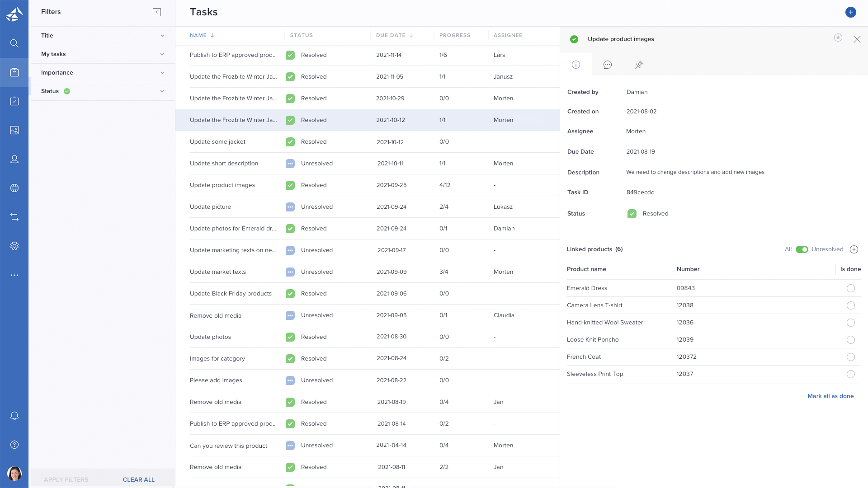868x488 pixels.
Task: Click Mark all as done link
Action: 830,396
